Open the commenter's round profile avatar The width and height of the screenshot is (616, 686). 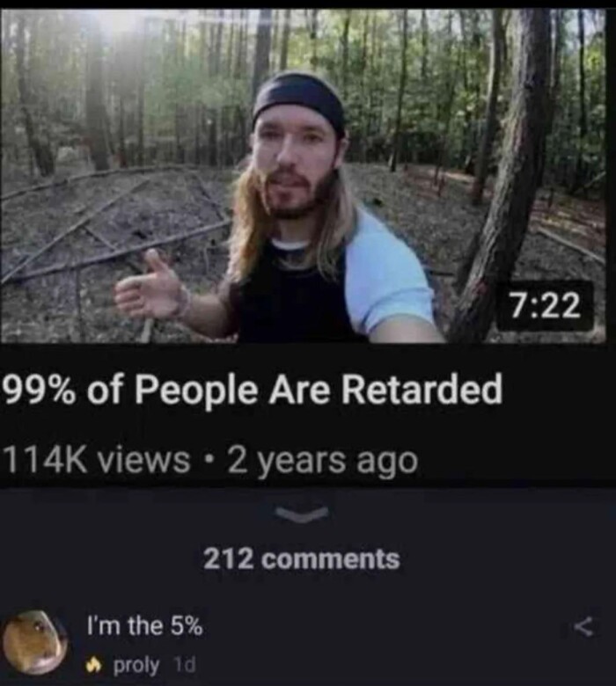35,641
